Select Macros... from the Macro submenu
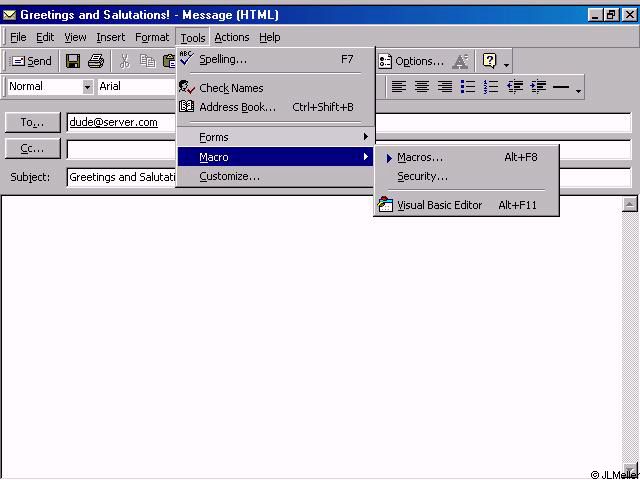640x480 pixels. pos(420,157)
